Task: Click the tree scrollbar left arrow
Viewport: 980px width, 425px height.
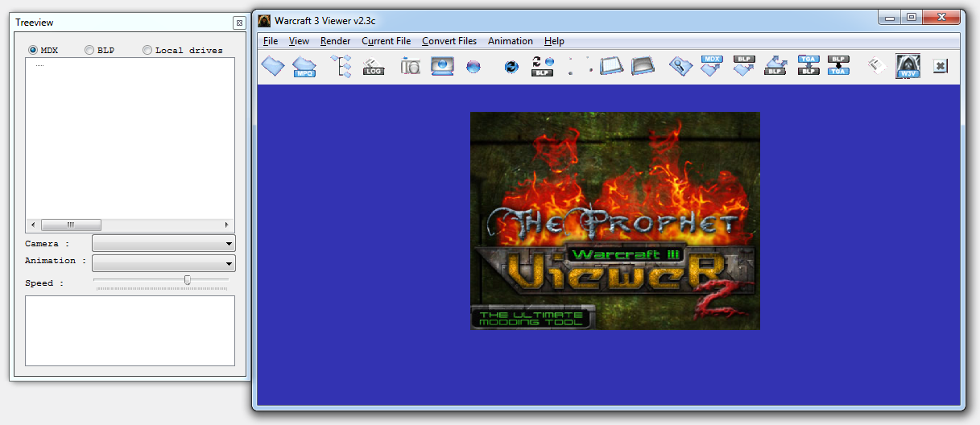Action: pos(32,225)
